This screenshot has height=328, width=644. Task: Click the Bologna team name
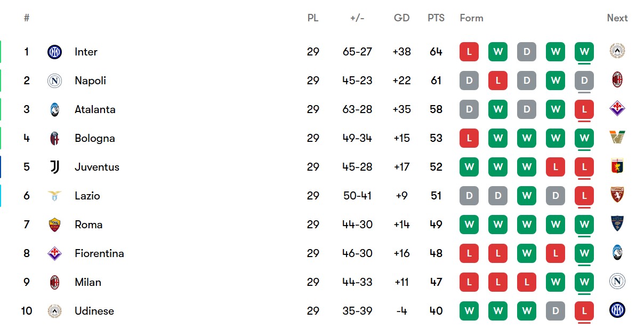95,138
